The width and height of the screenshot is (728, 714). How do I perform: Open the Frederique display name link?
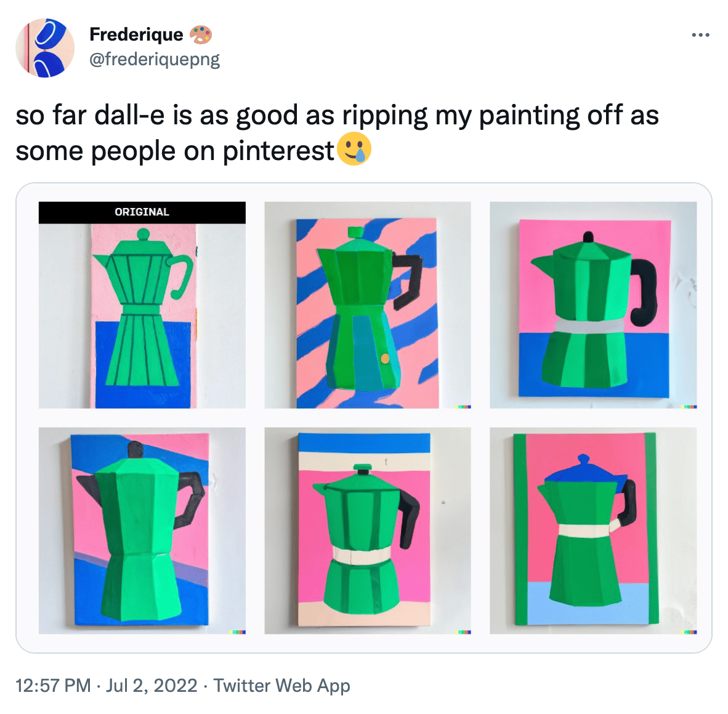137,35
